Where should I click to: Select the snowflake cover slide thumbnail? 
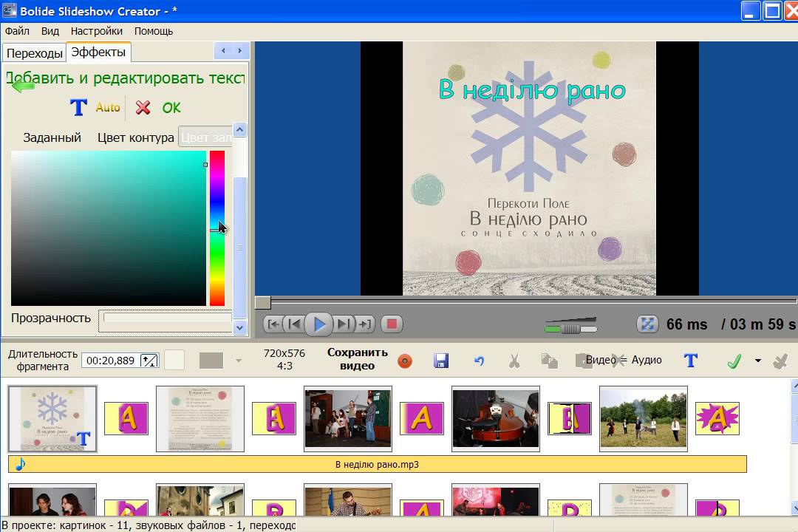pos(52,419)
